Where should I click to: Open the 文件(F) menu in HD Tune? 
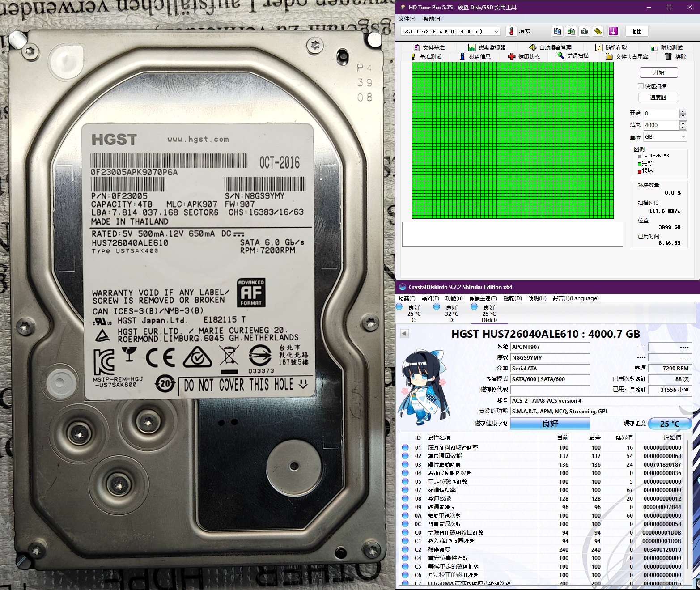407,19
